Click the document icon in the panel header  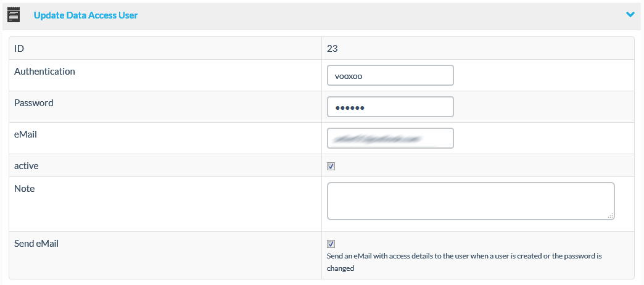[13, 15]
